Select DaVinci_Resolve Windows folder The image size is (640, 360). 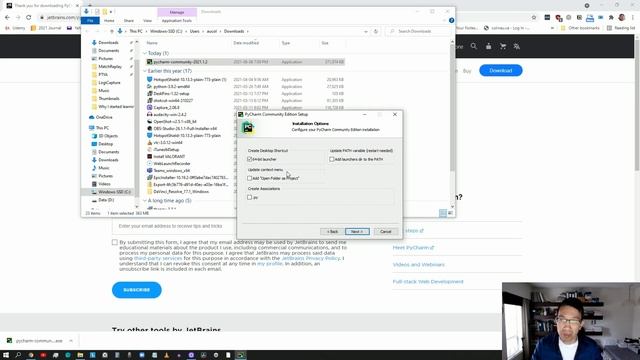click(181, 191)
